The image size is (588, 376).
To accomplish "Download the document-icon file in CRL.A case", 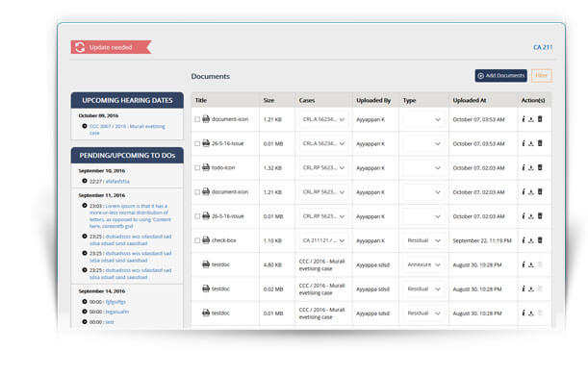I will [531, 119].
